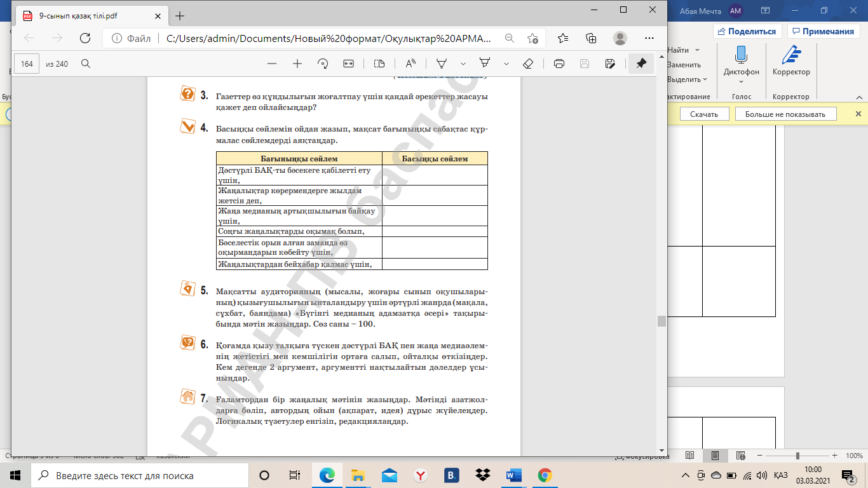
Task: Open Google Chrome from the taskbar
Action: (545, 475)
